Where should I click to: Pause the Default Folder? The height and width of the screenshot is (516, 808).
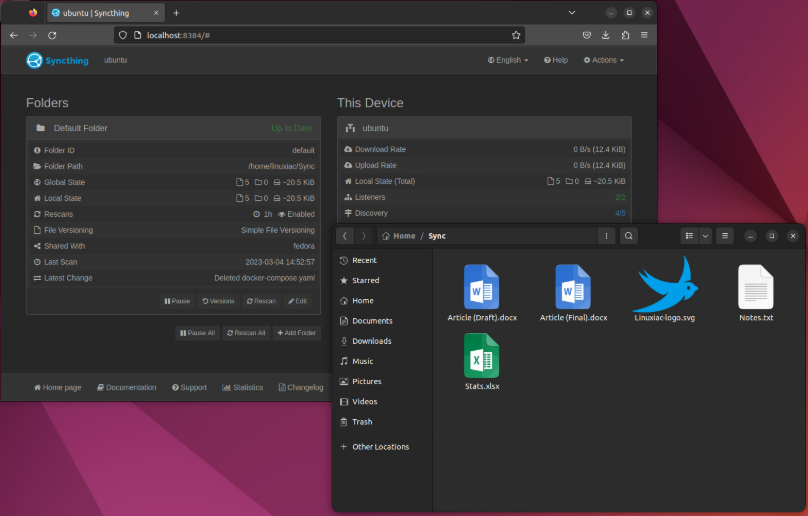tap(177, 301)
